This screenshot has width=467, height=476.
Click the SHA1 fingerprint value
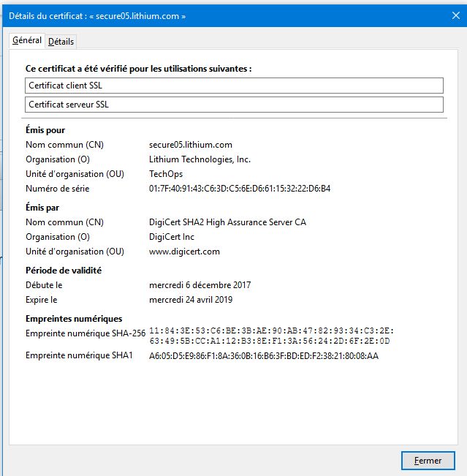coord(264,356)
